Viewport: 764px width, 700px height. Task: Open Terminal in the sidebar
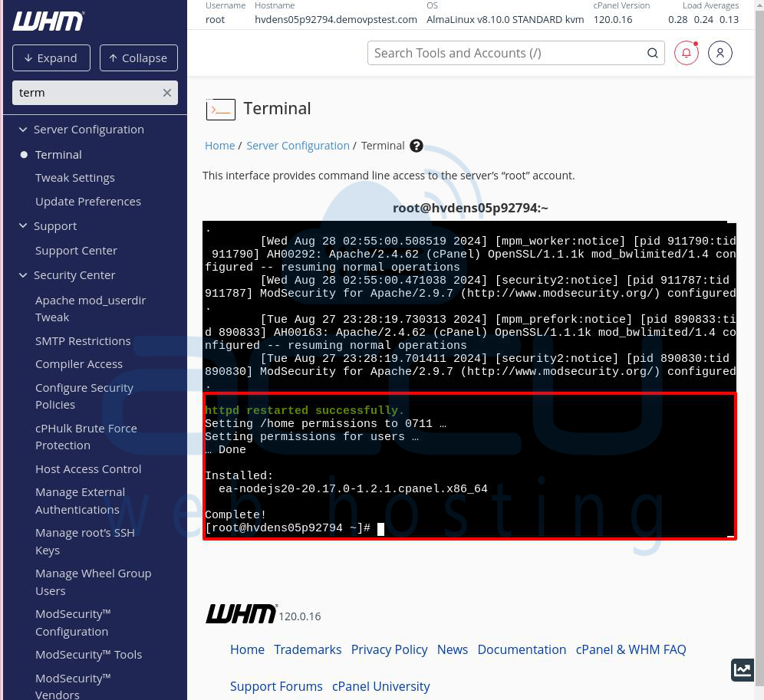58,154
